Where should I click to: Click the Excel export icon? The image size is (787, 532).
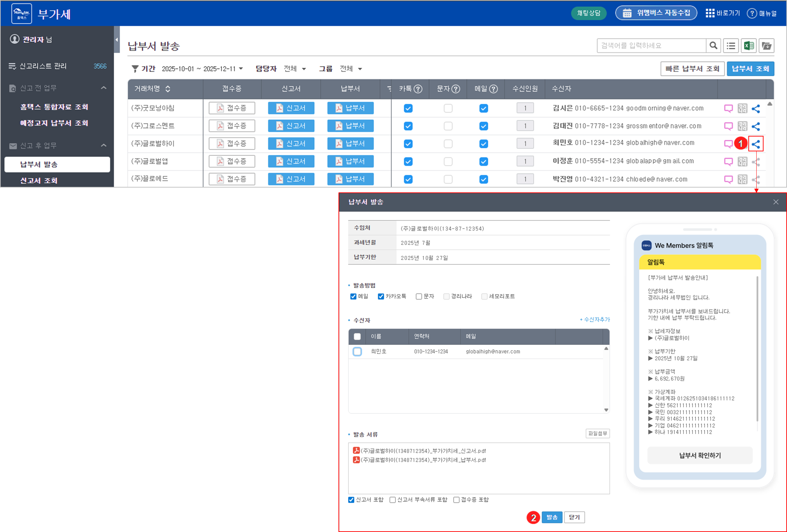coord(749,46)
